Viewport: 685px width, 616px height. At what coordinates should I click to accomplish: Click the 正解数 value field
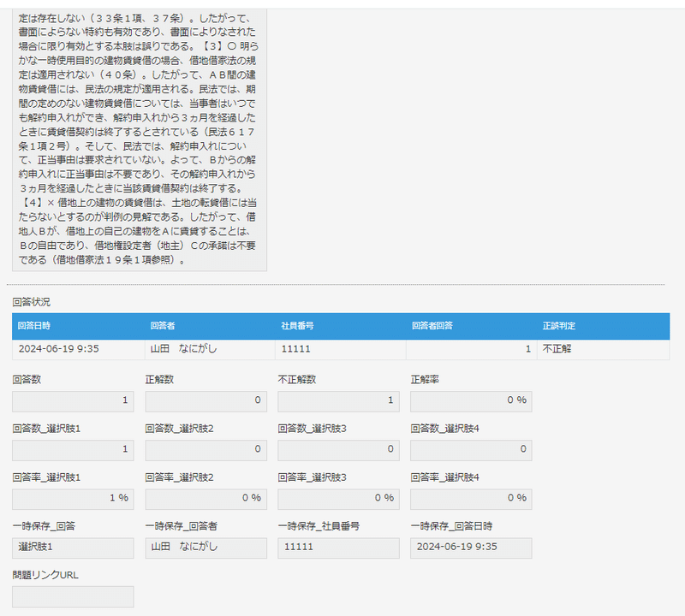[x=205, y=401]
